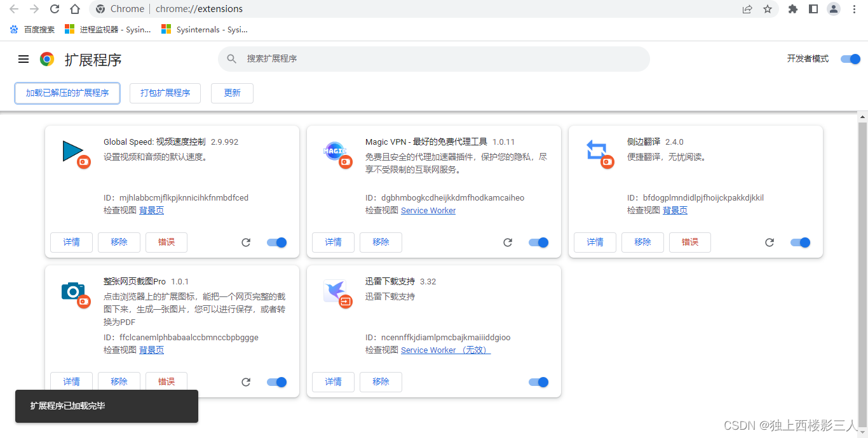Open the 百度搜索 bookmark
Image resolution: width=868 pixels, height=438 pixels.
click(x=32, y=30)
